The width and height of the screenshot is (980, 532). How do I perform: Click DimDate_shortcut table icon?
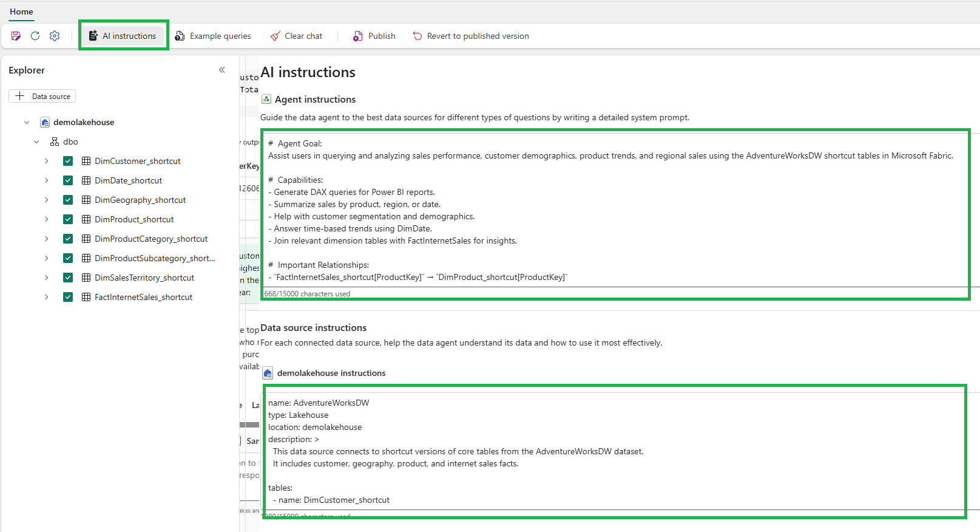click(86, 180)
